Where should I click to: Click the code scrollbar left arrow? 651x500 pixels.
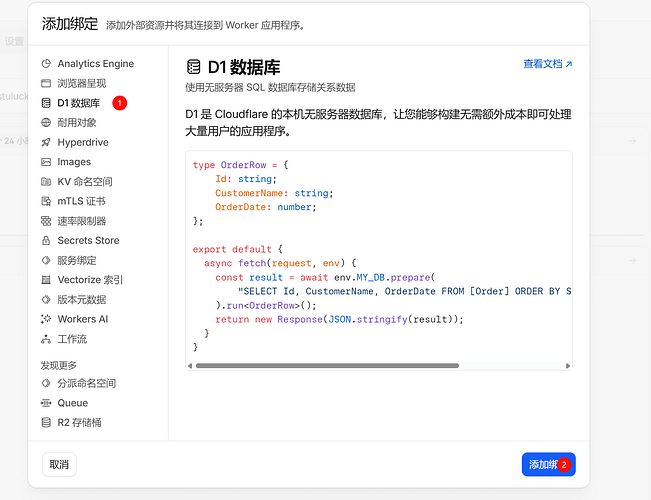(x=190, y=366)
